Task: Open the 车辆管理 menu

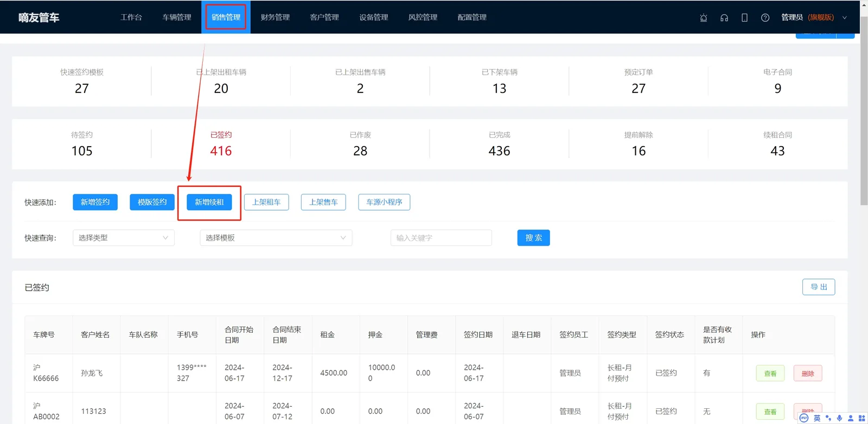Action: (x=177, y=17)
